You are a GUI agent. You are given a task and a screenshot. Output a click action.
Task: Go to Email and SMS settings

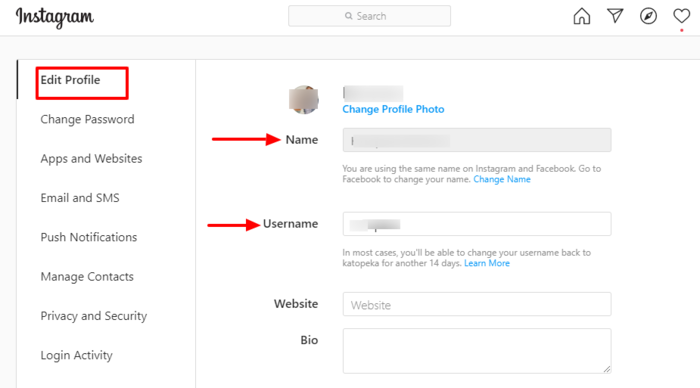pyautogui.click(x=80, y=198)
